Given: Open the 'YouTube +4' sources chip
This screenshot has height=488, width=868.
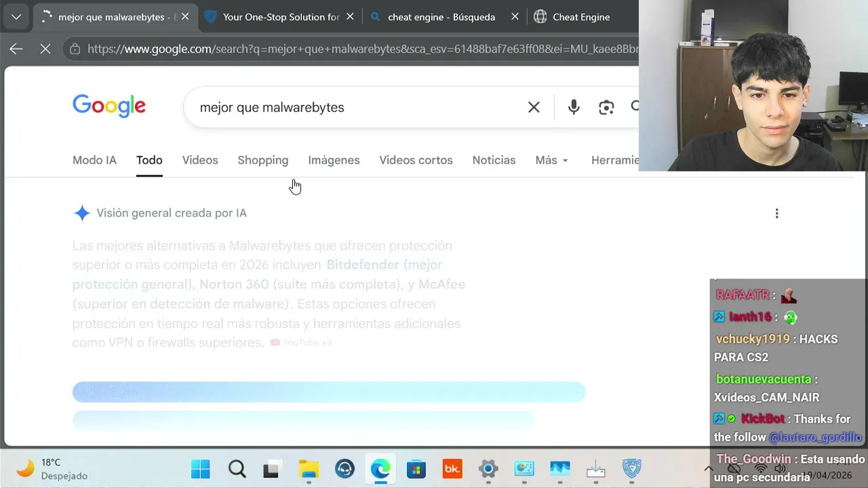Looking at the screenshot, I should pos(301,343).
